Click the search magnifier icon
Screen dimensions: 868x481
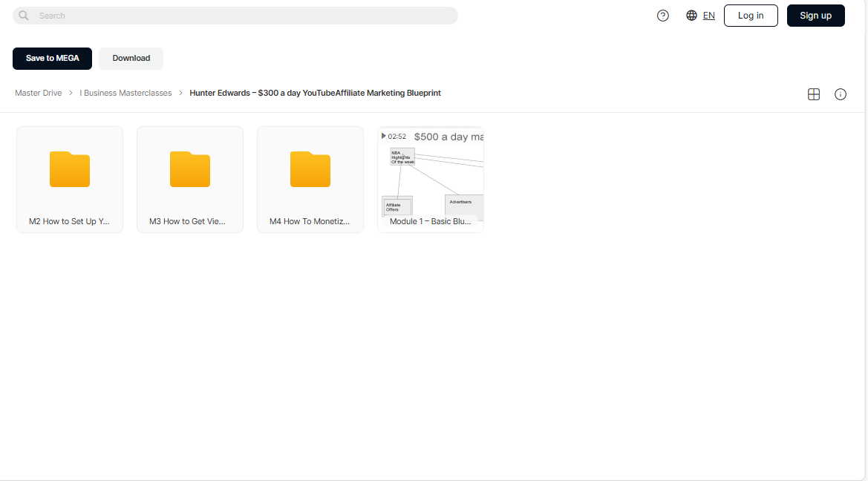coord(23,16)
